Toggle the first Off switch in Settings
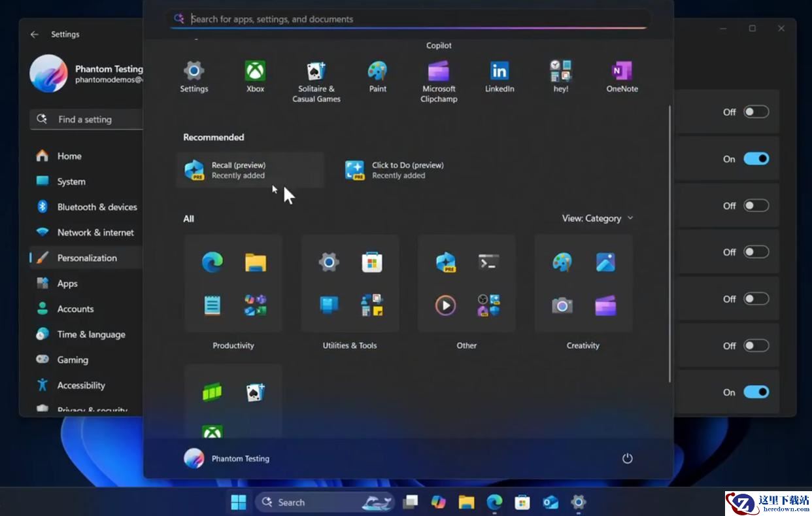The height and width of the screenshot is (516, 812). tap(756, 112)
